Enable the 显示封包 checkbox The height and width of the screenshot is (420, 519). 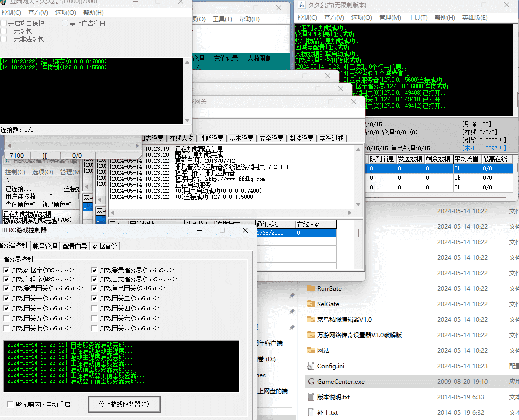pyautogui.click(x=4, y=31)
